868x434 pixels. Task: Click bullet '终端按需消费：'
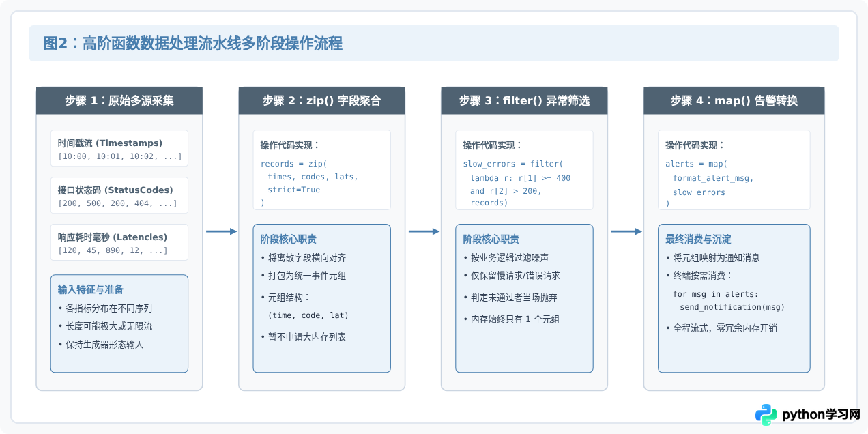(699, 276)
